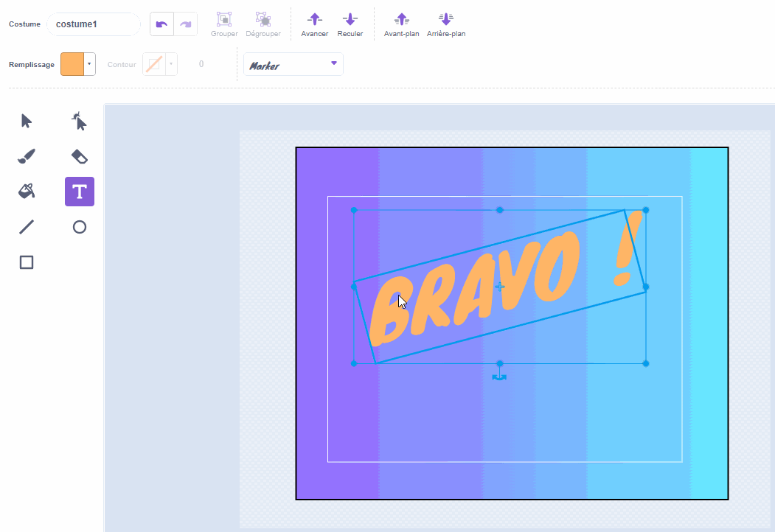Viewport: 775px width, 532px height.
Task: Click the contour width field showing 0
Action: (x=201, y=64)
